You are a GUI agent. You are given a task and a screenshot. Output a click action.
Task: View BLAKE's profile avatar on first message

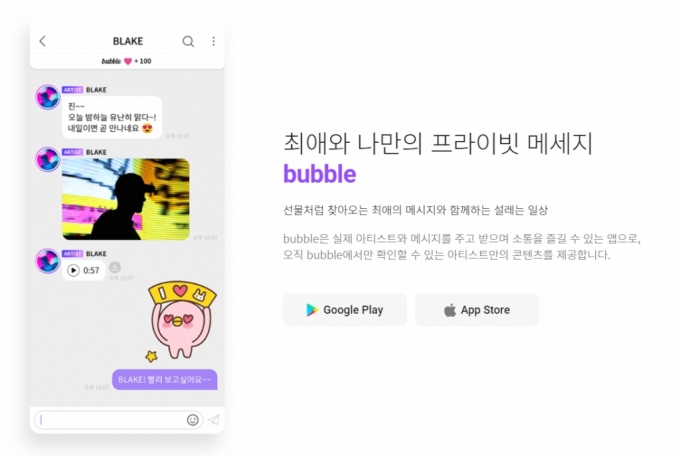pos(48,97)
